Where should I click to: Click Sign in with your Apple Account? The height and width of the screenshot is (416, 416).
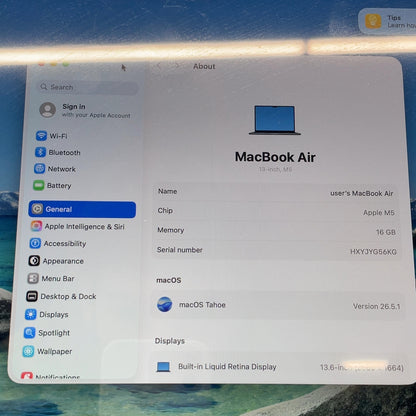point(85,110)
